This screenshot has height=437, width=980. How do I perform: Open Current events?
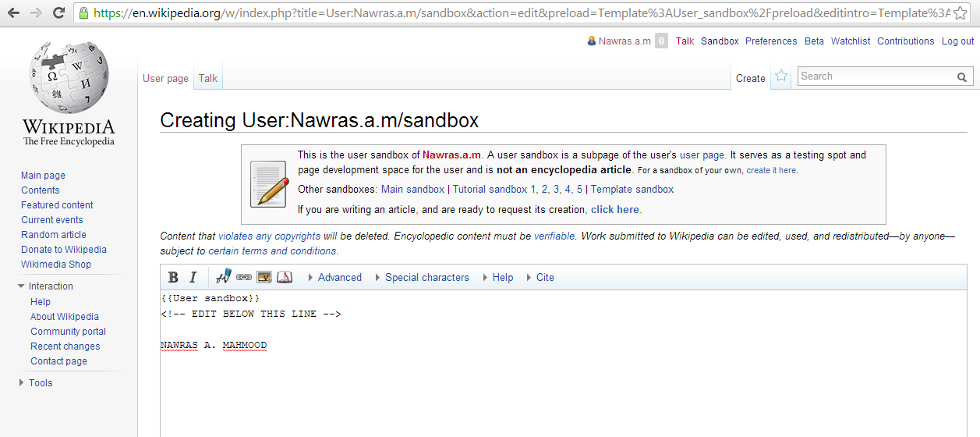point(51,220)
